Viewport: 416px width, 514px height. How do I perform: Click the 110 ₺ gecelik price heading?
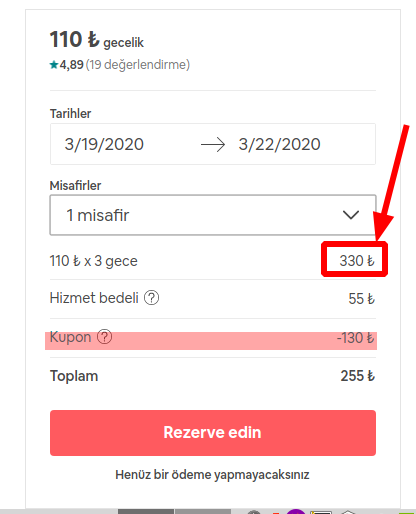point(97,40)
